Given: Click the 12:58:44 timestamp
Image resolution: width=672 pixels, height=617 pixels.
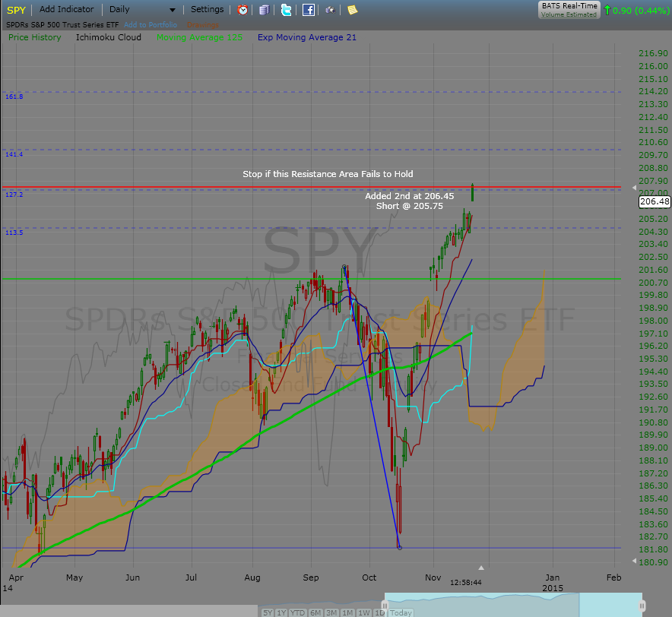Looking at the screenshot, I should tap(466, 583).
